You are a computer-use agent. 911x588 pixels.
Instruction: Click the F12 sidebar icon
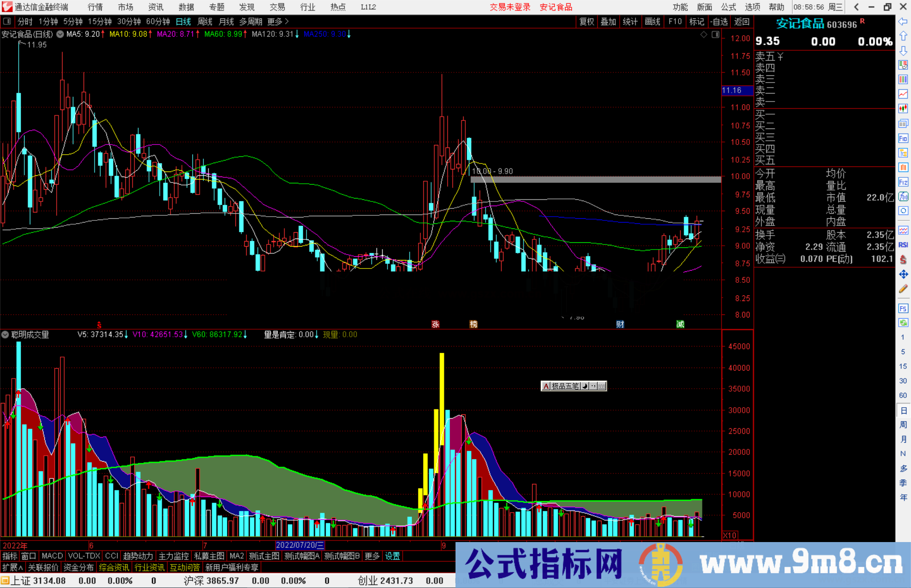[903, 182]
